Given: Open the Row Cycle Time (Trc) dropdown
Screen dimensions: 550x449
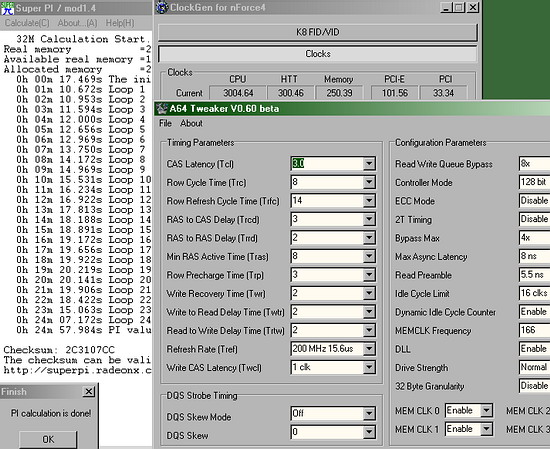Looking at the screenshot, I should (369, 182).
